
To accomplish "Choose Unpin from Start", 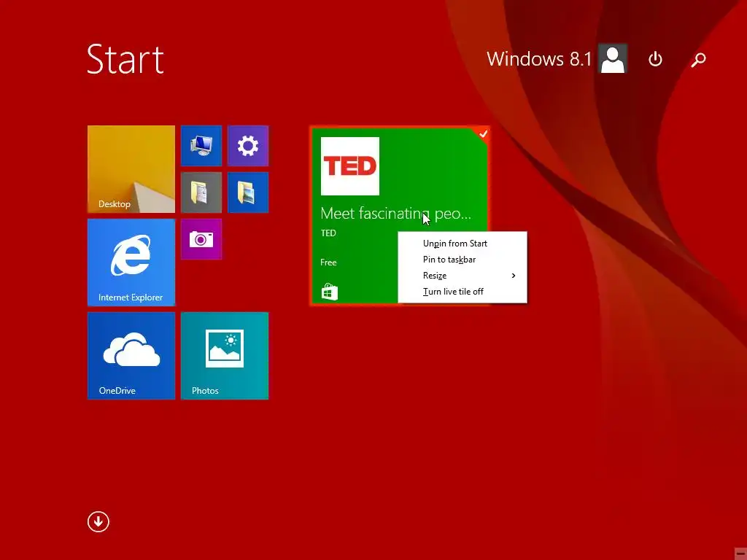I will 462,244.
